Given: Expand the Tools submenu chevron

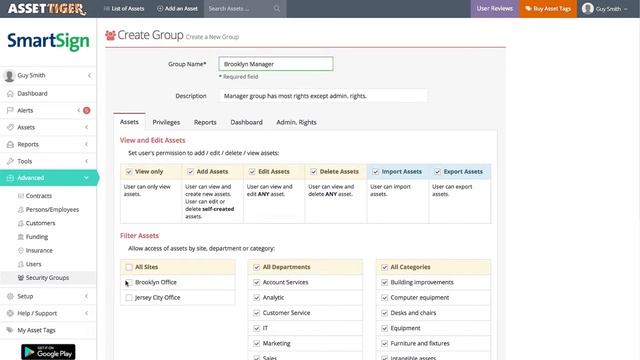Looking at the screenshot, I should 87,161.
